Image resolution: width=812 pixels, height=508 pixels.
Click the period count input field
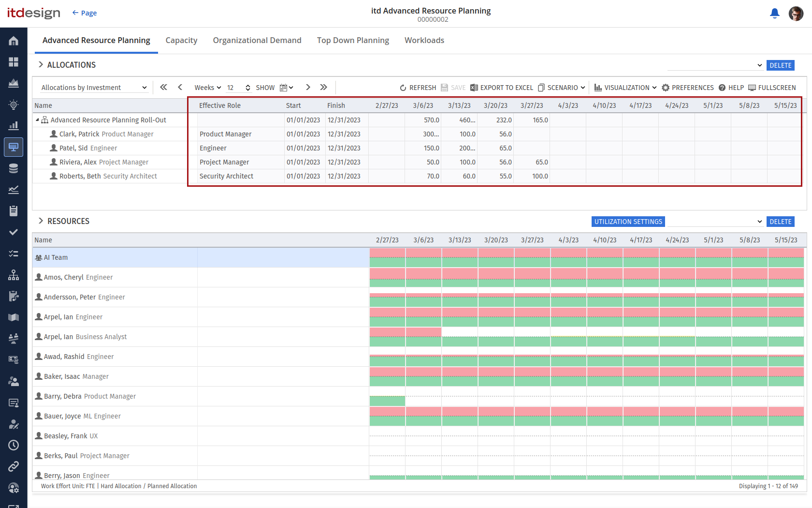click(234, 88)
